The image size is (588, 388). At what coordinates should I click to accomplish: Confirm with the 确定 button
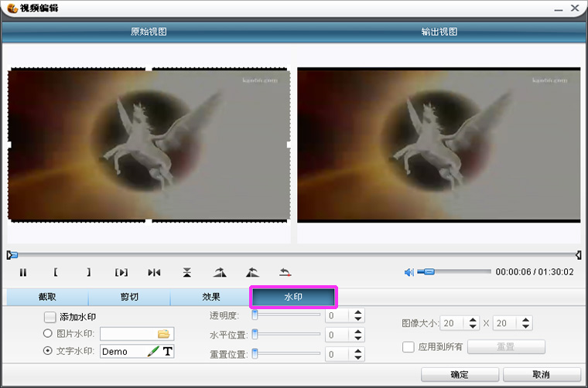tap(460, 375)
